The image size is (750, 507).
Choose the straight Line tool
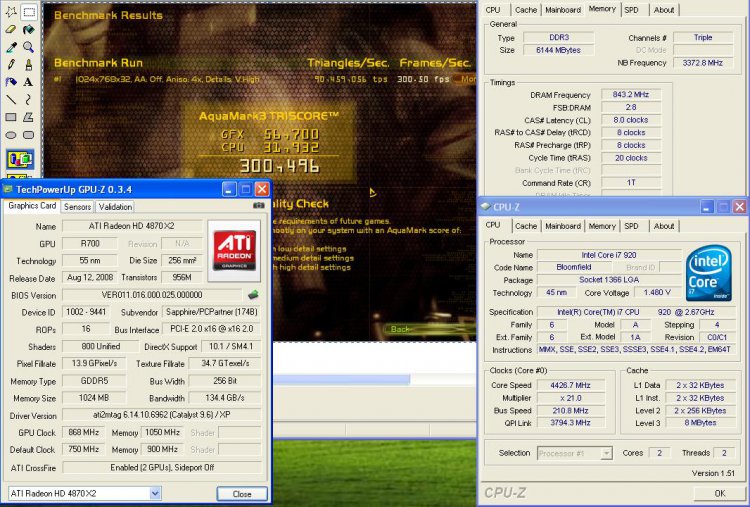point(11,99)
